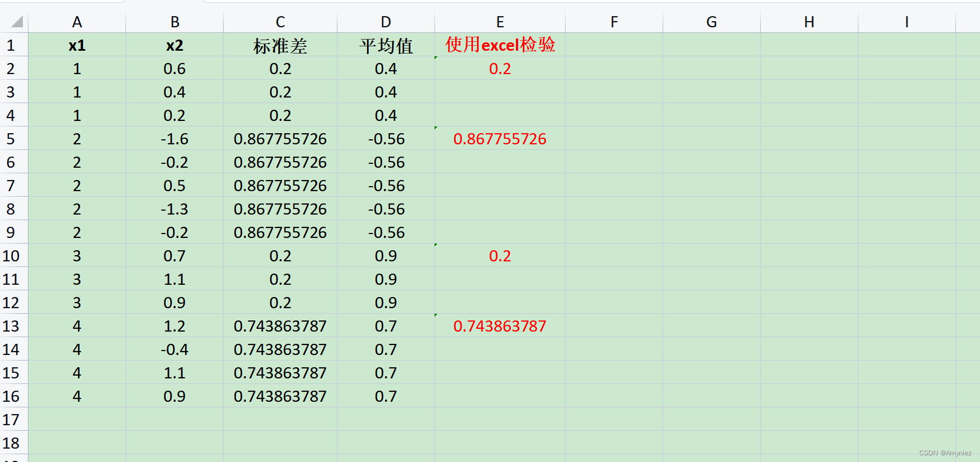Select cell D10 containing 0.9
The image size is (980, 462).
pyautogui.click(x=386, y=256)
